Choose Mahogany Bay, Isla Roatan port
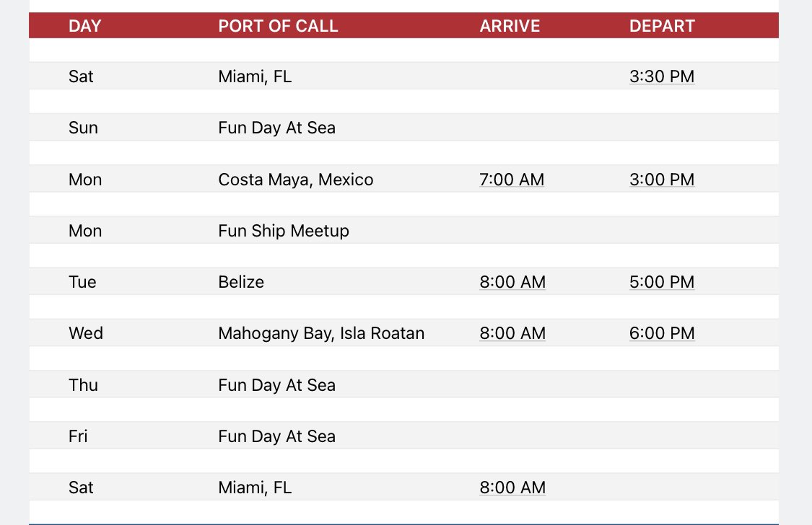 point(321,333)
